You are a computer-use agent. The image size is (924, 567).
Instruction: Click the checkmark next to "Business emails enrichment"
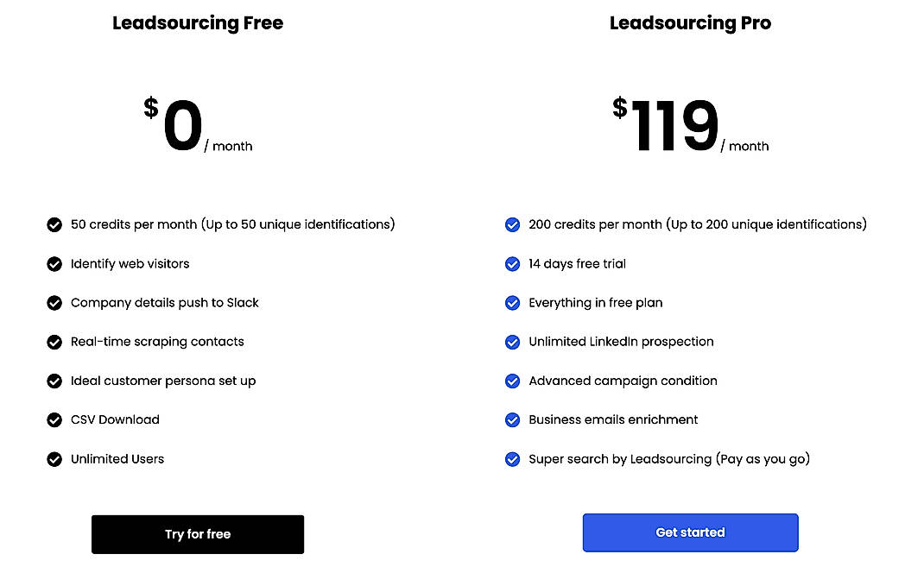(512, 419)
